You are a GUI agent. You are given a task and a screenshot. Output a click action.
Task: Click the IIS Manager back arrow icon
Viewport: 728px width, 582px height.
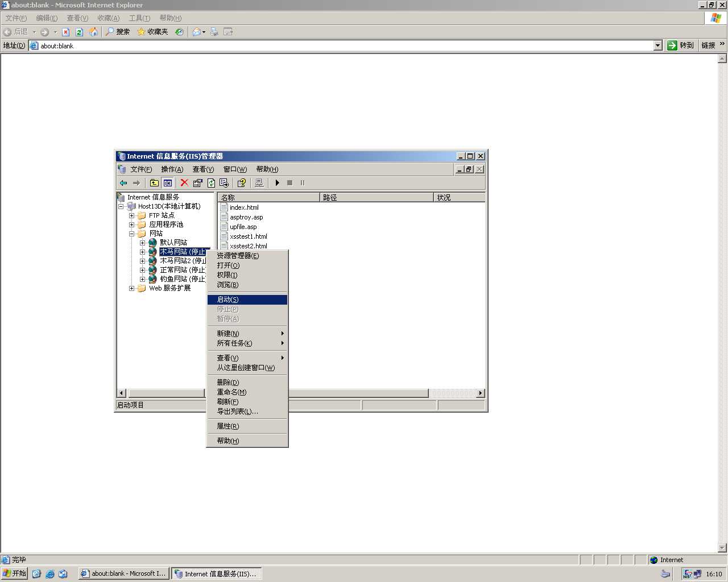tap(123, 183)
